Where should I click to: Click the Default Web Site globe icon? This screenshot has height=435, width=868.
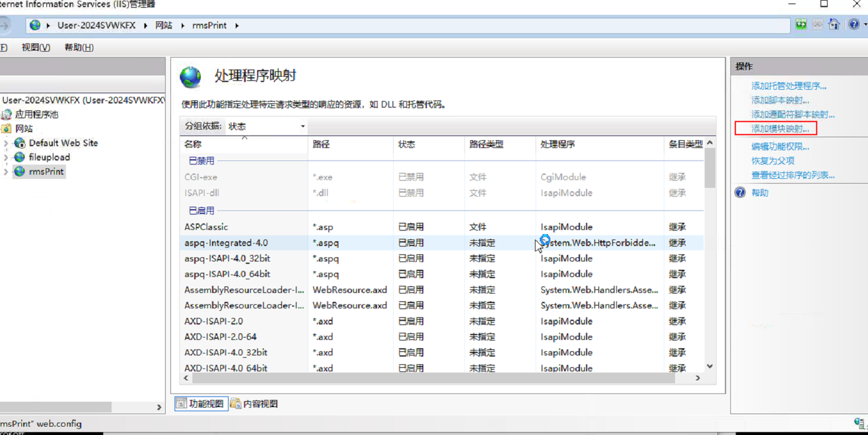(x=20, y=143)
